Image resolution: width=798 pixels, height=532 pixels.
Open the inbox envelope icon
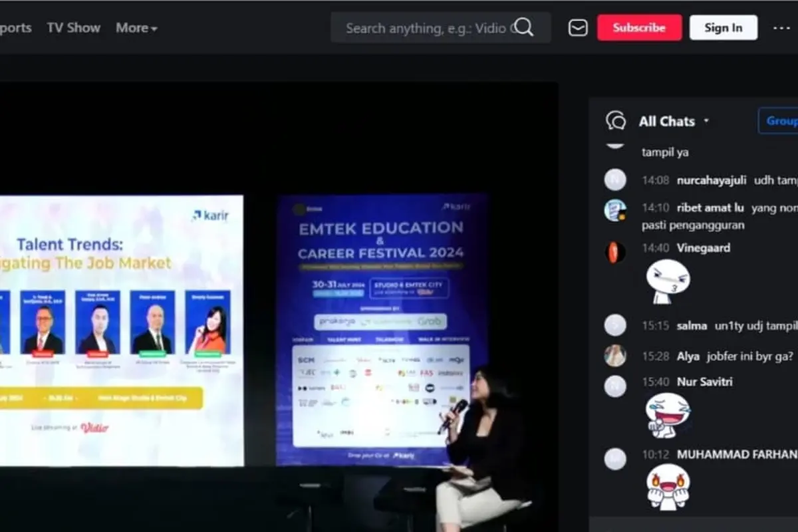(x=578, y=28)
